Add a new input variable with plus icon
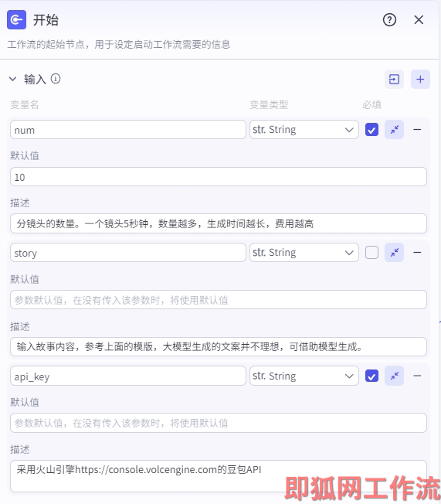Image resolution: width=441 pixels, height=504 pixels. [420, 79]
